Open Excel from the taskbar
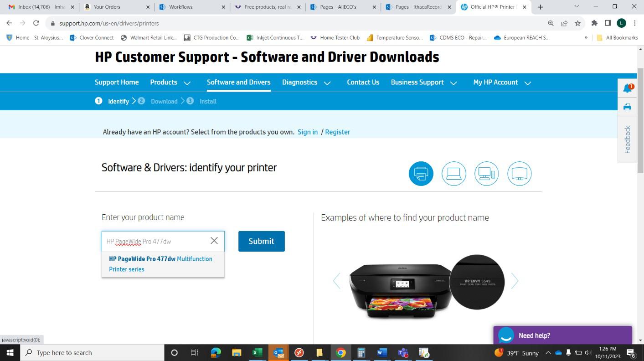Viewport: 644px width, 361px height. pyautogui.click(x=257, y=353)
